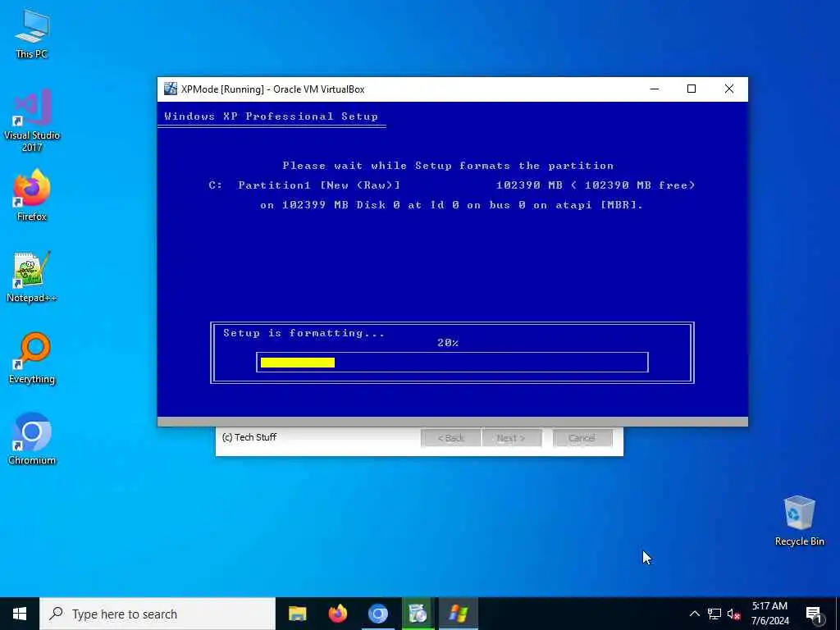Click the '102399 MB Disk 0' line
Image resolution: width=840 pixels, height=630 pixels.
[x=451, y=205]
